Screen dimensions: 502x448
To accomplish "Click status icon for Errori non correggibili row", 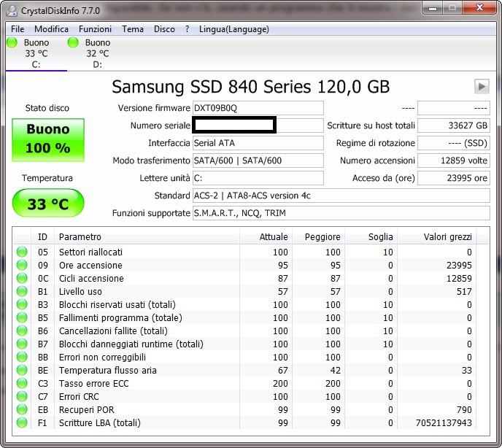I will 22,357.
